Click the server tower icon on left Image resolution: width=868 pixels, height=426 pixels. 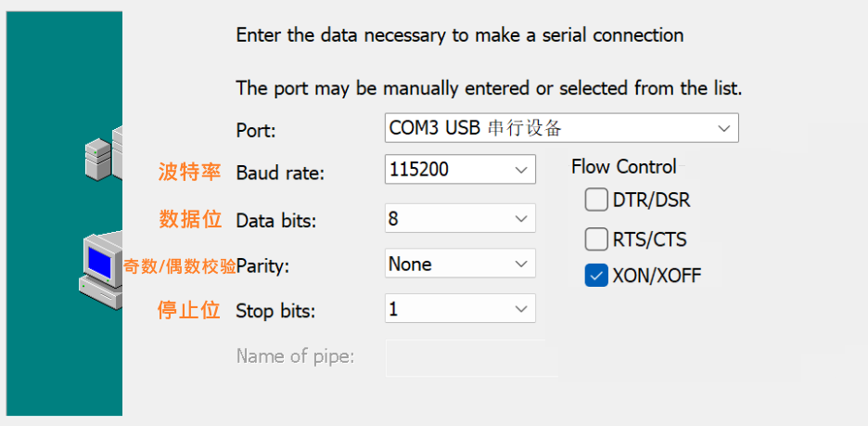(x=102, y=155)
